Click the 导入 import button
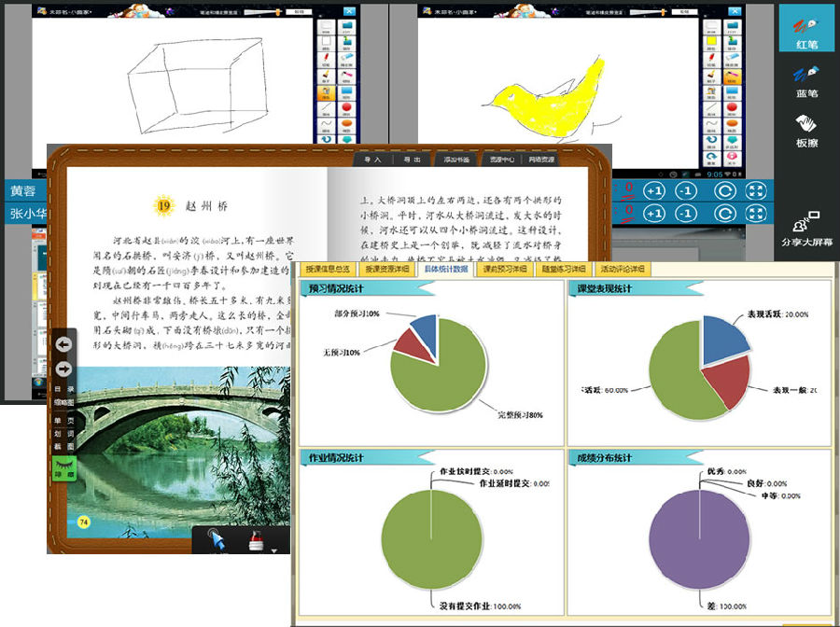Viewport: 840px width, 627px height. (x=372, y=160)
